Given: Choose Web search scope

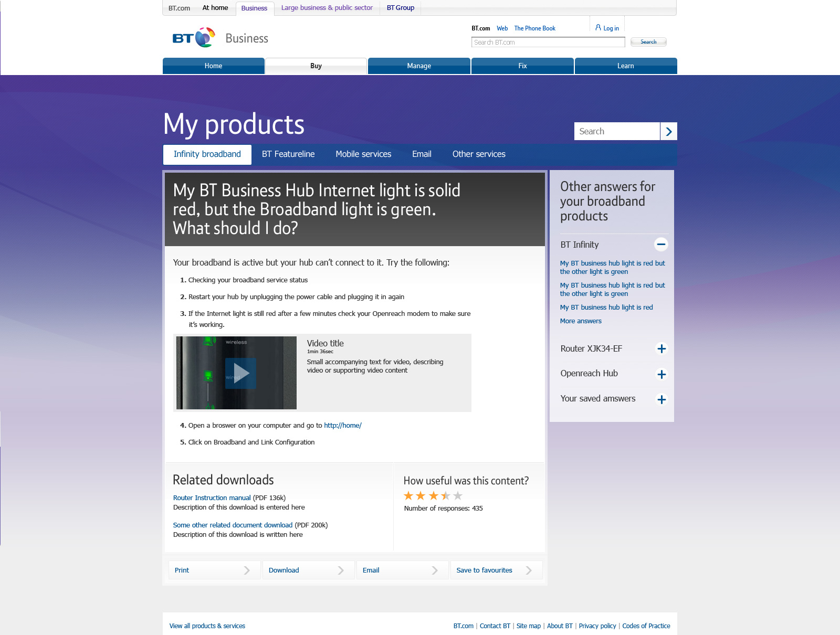Looking at the screenshot, I should (502, 28).
